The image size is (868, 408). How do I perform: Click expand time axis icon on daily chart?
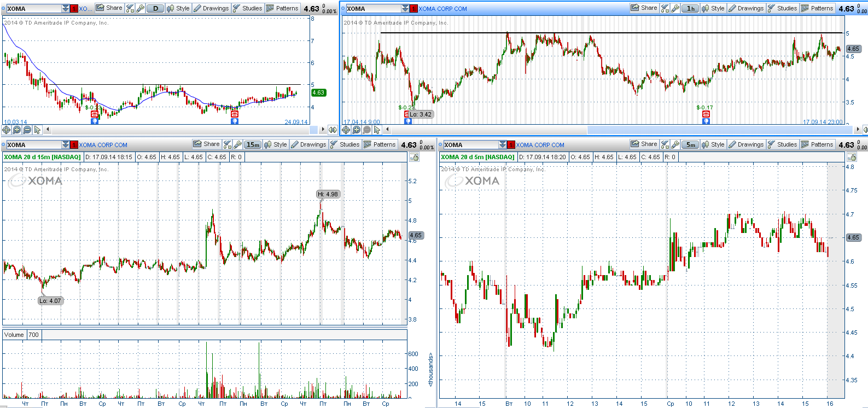point(332,130)
